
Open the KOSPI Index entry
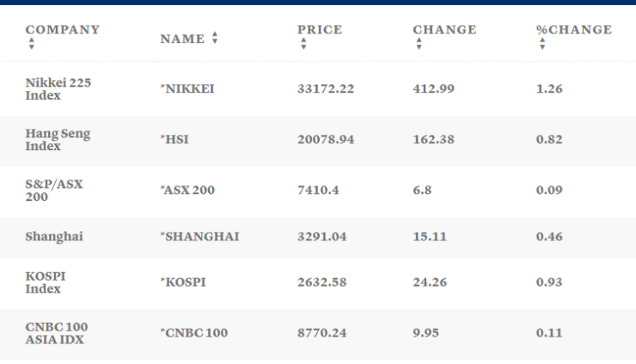[46, 282]
